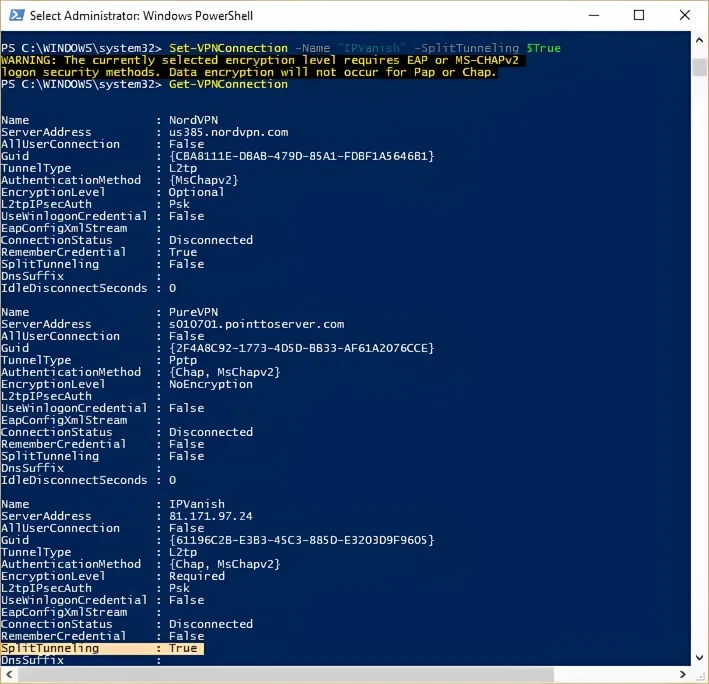Select the IPVanish name value in the output

click(197, 504)
